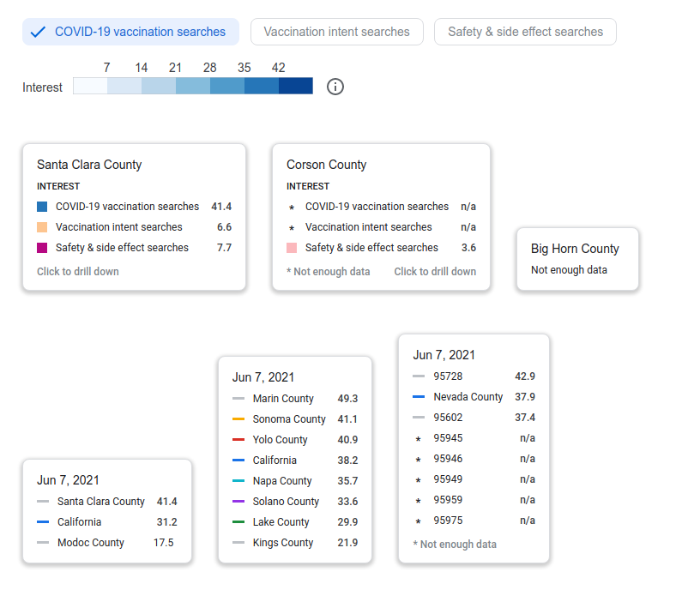This screenshot has height=602, width=700.
Task: Click blue line marker for California at 38.2
Action: [x=238, y=461]
